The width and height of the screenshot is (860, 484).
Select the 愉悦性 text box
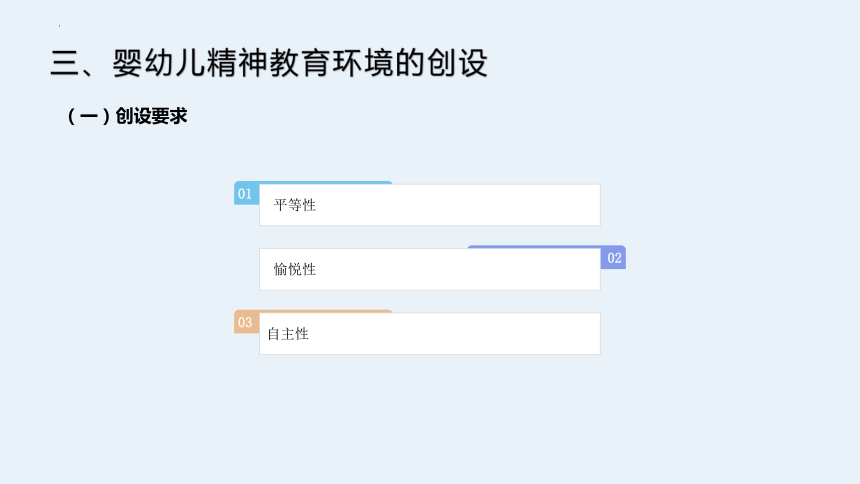429,269
